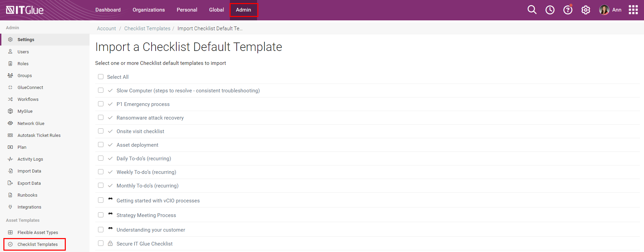Viewport: 644px width, 252px height.
Task: Click the Ann user name
Action: (617, 10)
